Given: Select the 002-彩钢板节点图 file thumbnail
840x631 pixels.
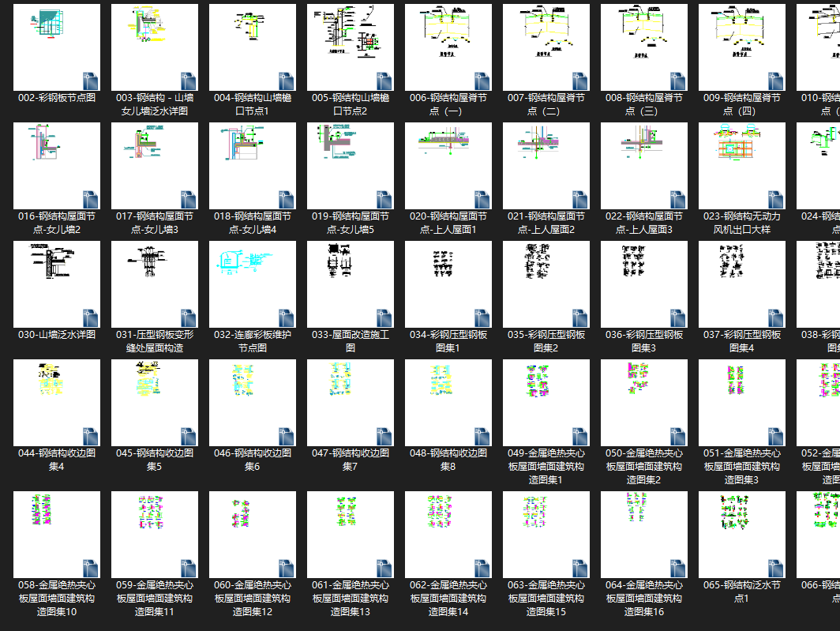Looking at the screenshot, I should [57, 47].
